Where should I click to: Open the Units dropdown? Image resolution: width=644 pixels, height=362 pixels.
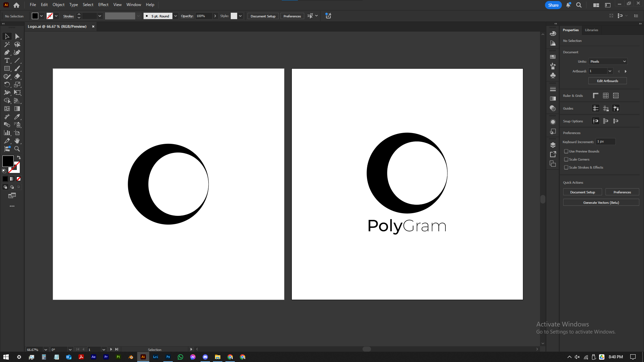point(608,61)
